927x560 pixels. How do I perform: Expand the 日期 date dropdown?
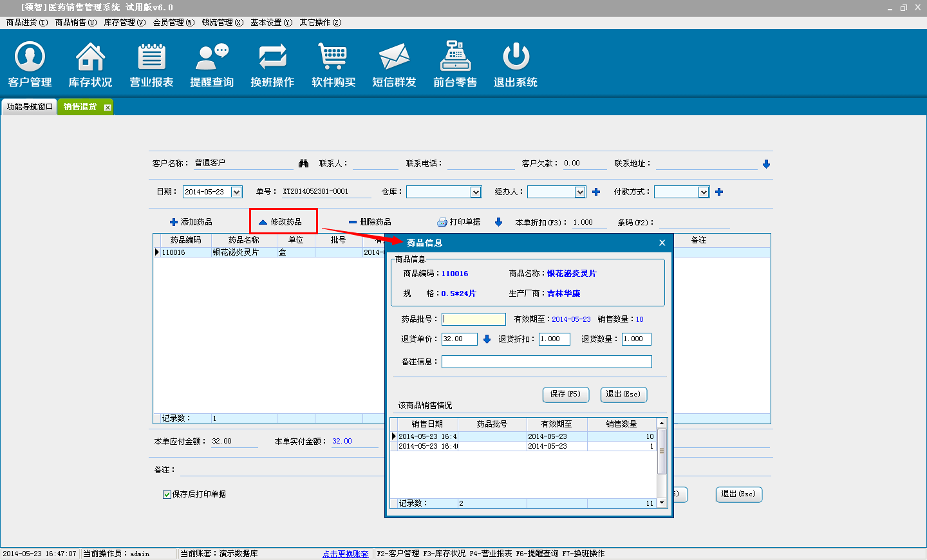236,192
